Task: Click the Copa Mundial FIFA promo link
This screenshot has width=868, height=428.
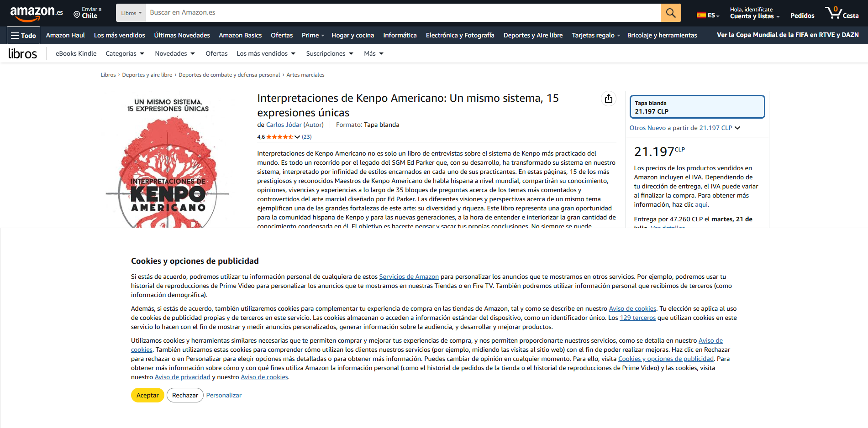Action: pyautogui.click(x=788, y=35)
